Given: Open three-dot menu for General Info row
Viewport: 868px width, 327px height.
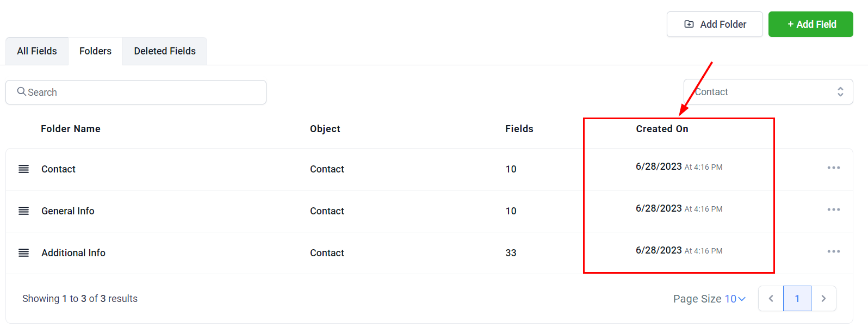Looking at the screenshot, I should tap(833, 209).
